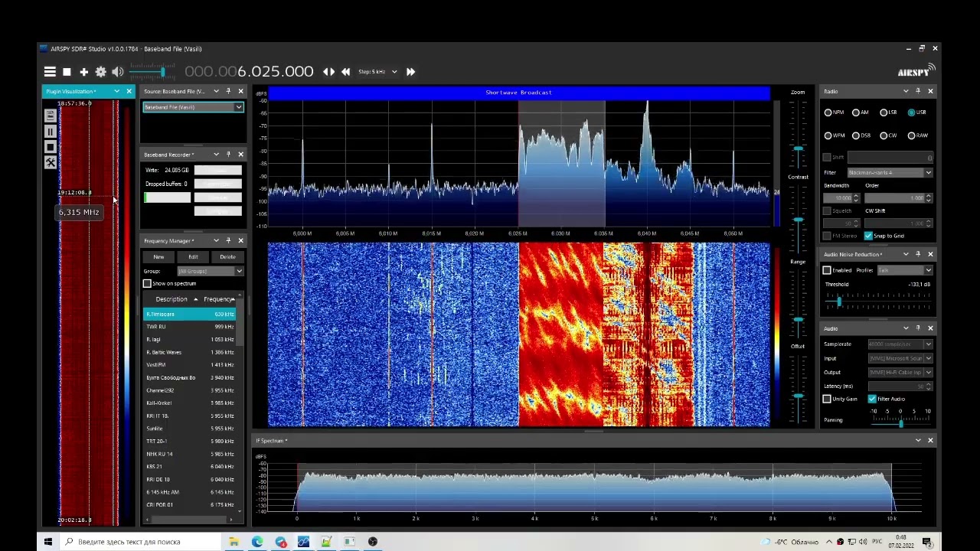
Task: Open the audio Input device dropdown
Action: pos(900,358)
